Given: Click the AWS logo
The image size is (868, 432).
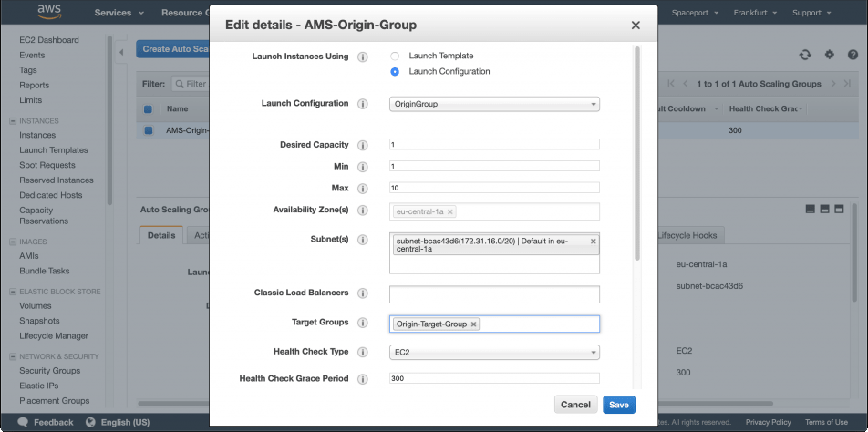Looking at the screenshot, I should tap(51, 12).
